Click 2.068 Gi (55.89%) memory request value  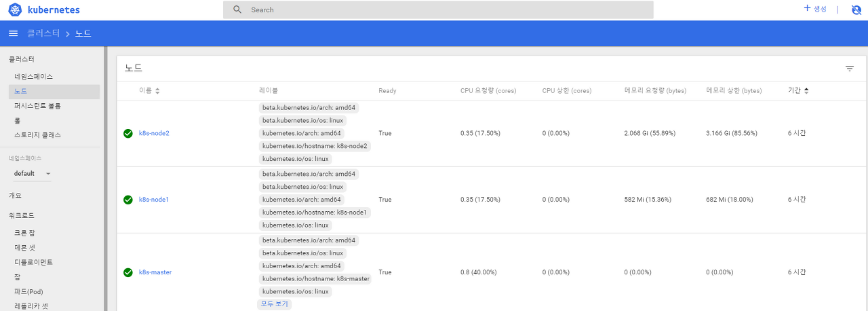pyautogui.click(x=650, y=133)
